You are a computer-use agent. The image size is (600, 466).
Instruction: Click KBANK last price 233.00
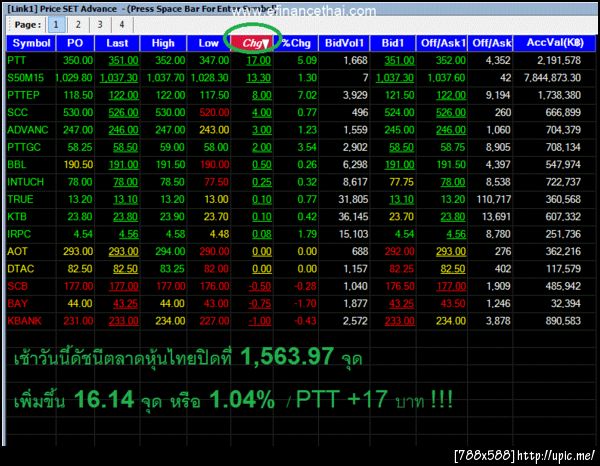(x=123, y=321)
